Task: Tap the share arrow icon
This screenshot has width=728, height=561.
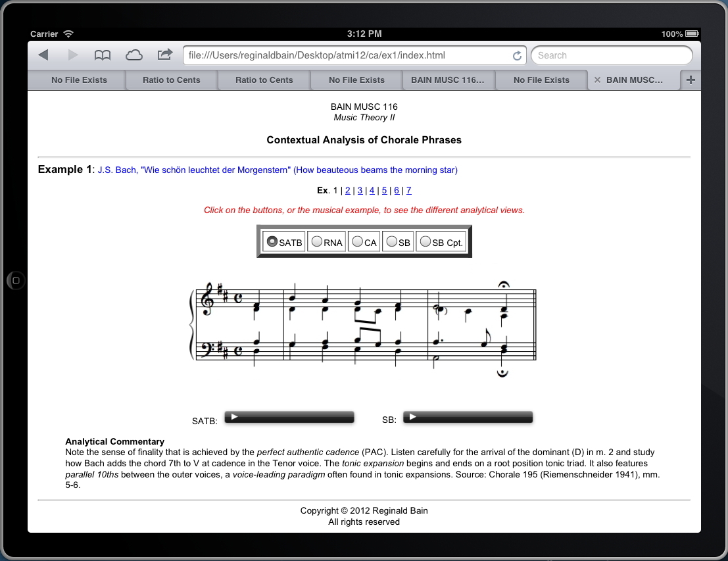Action: point(165,55)
